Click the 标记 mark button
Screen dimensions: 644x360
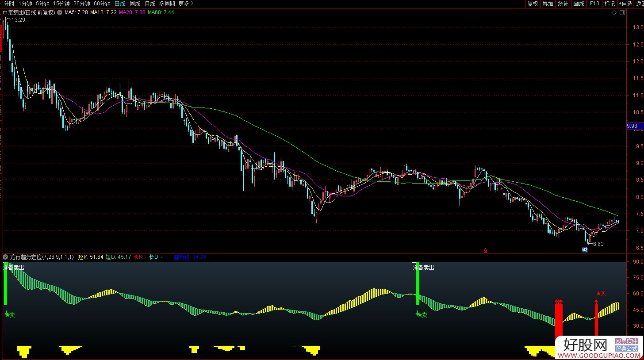pyautogui.click(x=609, y=4)
